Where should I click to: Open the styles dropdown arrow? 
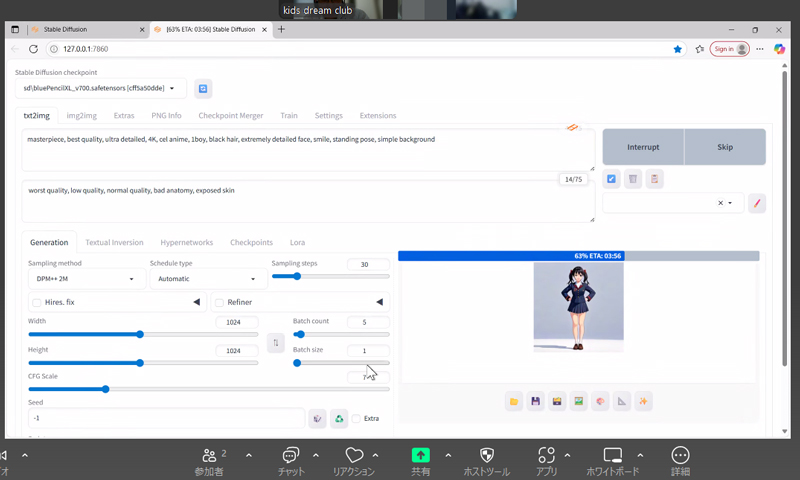[730, 203]
